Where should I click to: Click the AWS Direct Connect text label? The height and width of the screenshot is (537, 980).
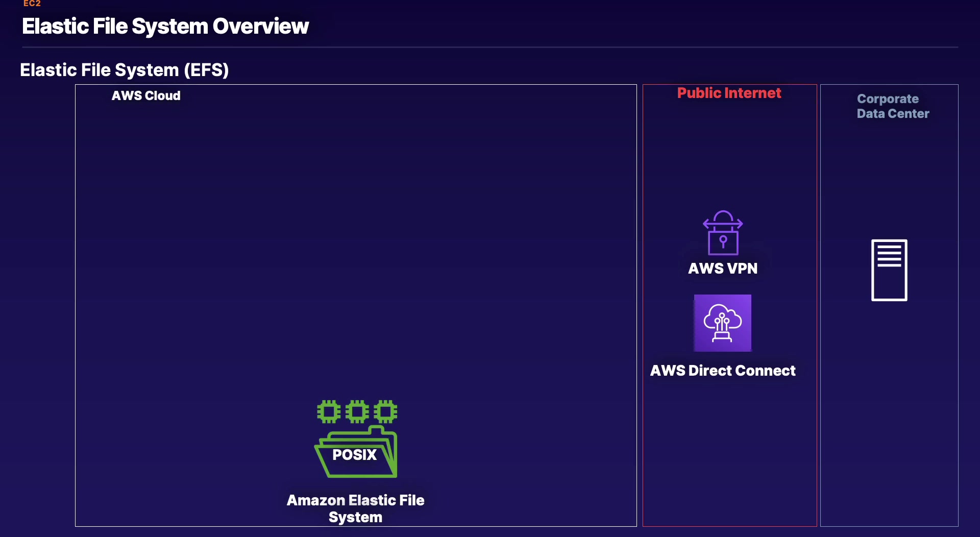723,371
